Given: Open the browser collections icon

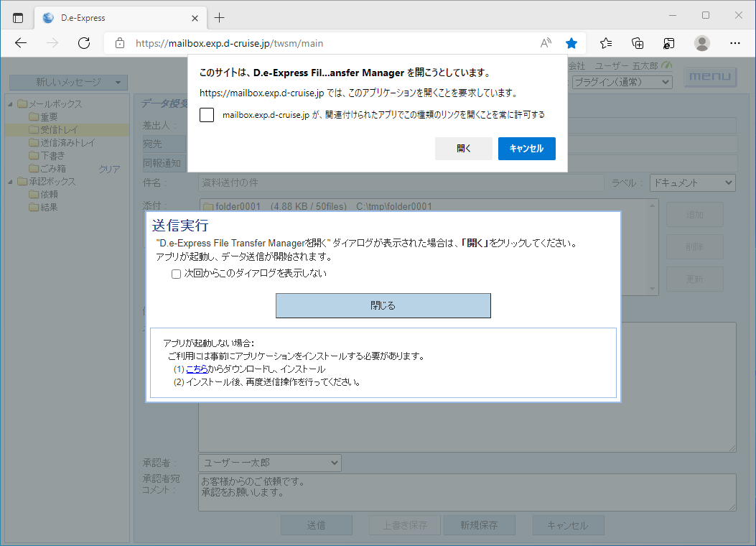Looking at the screenshot, I should click(638, 43).
